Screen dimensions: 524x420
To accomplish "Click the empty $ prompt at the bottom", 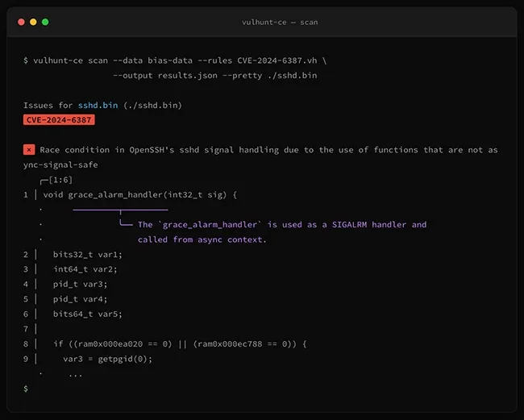I will 26,389.
